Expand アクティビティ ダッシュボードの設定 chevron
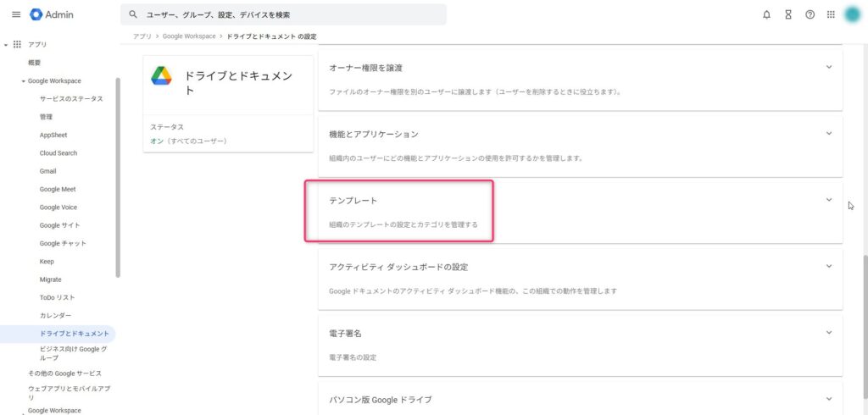This screenshot has height=415, width=868. click(x=829, y=266)
